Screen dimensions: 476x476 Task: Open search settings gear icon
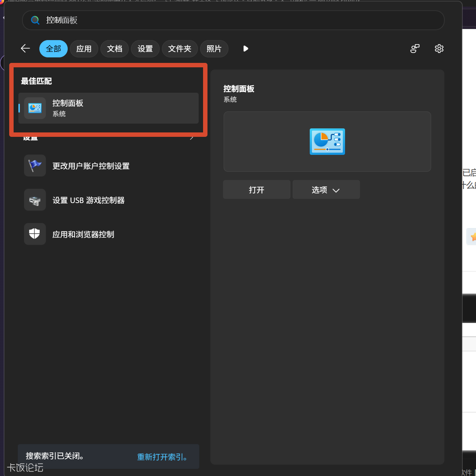click(x=439, y=49)
